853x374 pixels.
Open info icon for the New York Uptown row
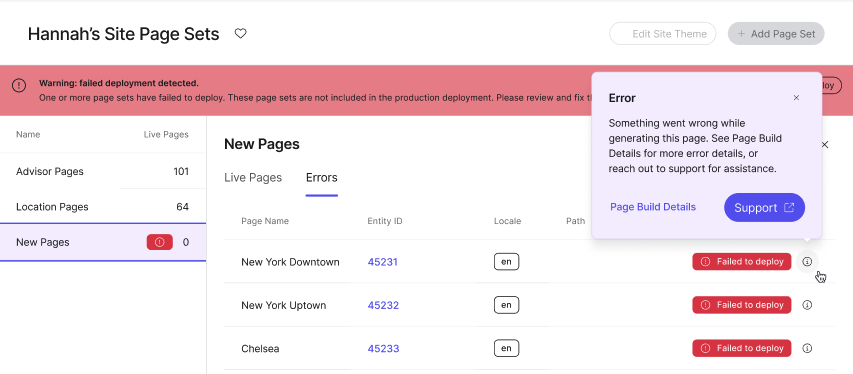pyautogui.click(x=807, y=305)
